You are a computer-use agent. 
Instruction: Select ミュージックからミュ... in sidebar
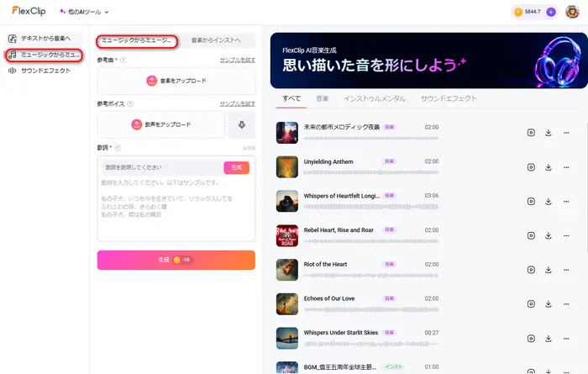point(45,55)
